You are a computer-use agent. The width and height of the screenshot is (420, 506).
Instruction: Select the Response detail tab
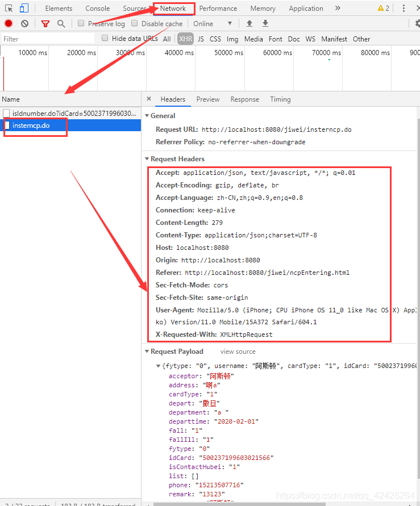tap(245, 99)
